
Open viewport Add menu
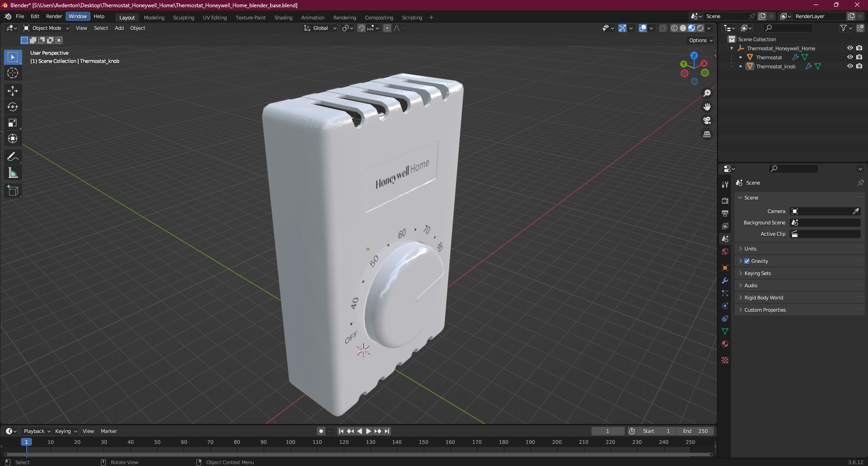pos(119,28)
